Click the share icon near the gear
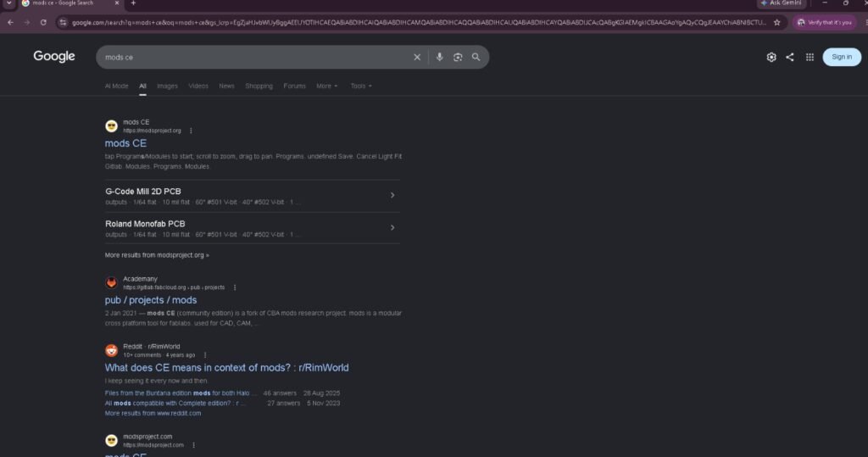This screenshot has width=868, height=457. click(790, 57)
